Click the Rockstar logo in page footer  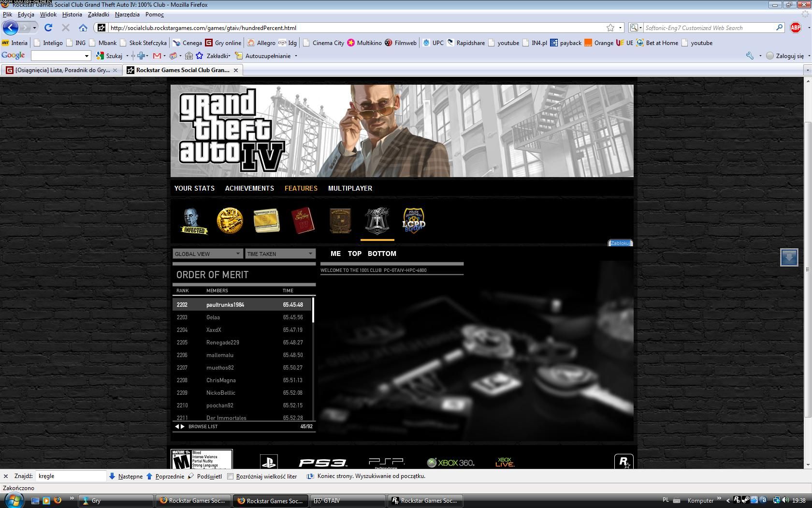coord(623,462)
